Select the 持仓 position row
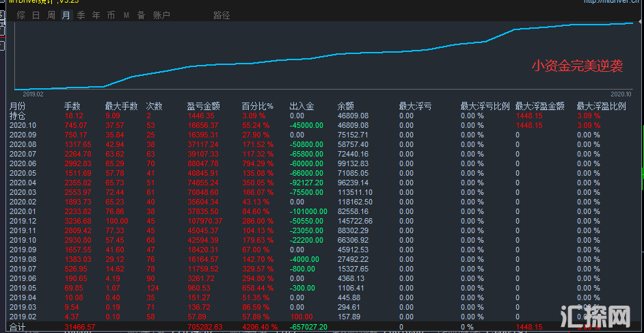The height and width of the screenshot is (333, 644). 18,116
